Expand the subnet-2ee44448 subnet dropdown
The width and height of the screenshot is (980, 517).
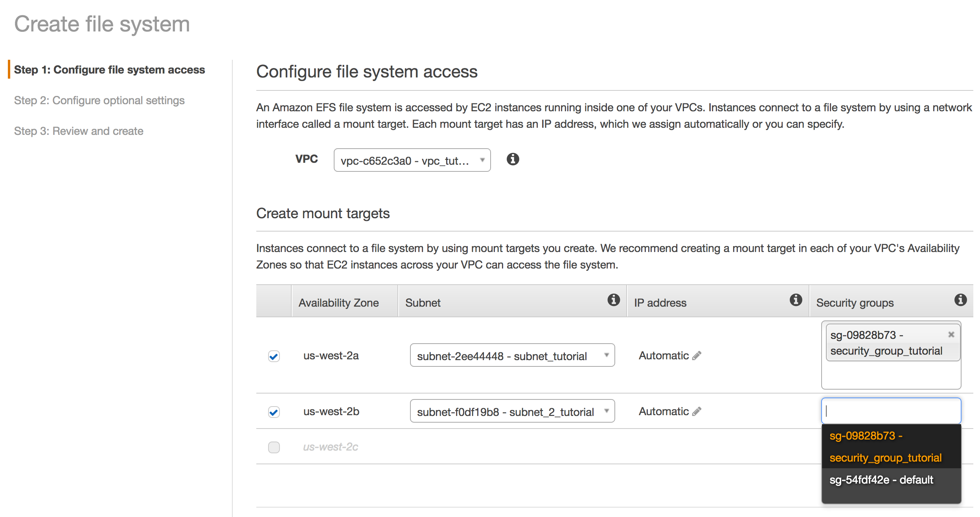[x=512, y=356]
